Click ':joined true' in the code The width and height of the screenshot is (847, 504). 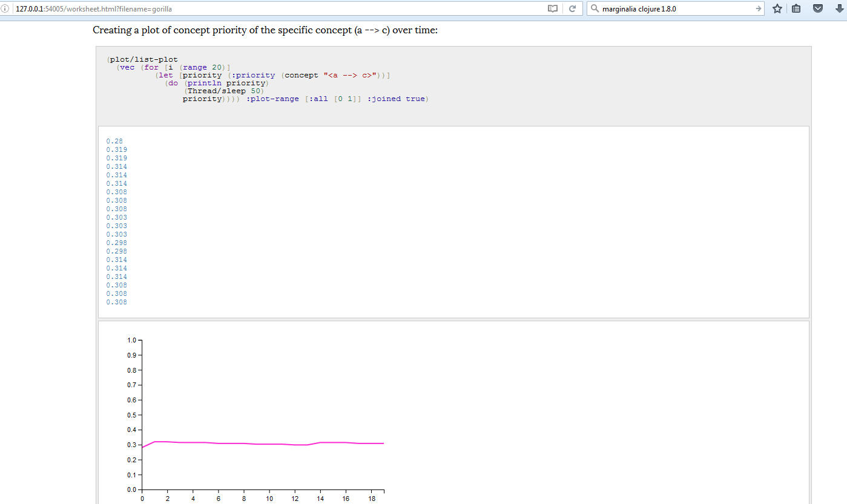pyautogui.click(x=396, y=99)
